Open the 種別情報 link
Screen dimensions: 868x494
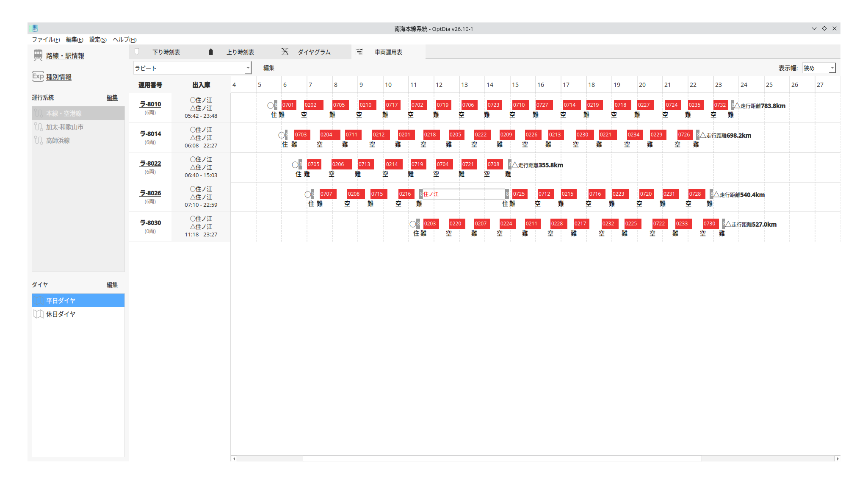(59, 77)
